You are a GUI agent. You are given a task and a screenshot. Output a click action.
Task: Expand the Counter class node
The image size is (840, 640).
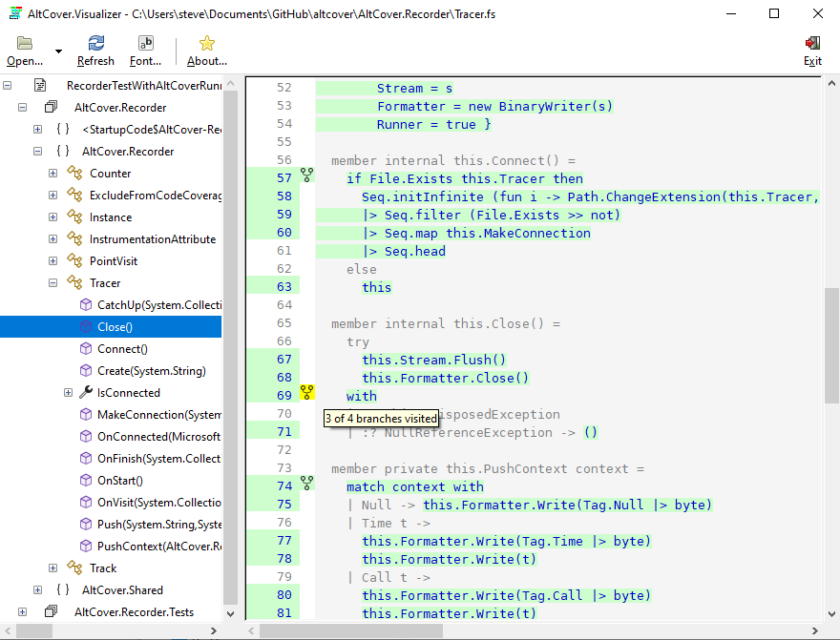point(52,173)
